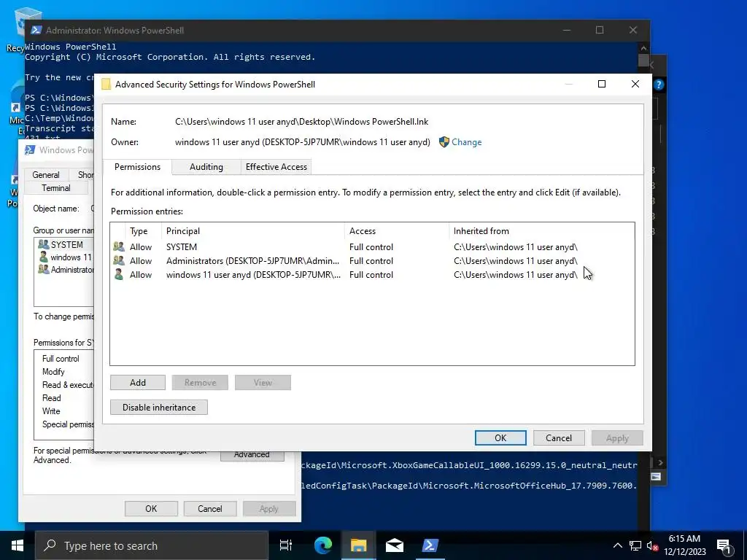The width and height of the screenshot is (747, 560).
Task: Switch to the Auditing tab
Action: pyautogui.click(x=206, y=167)
